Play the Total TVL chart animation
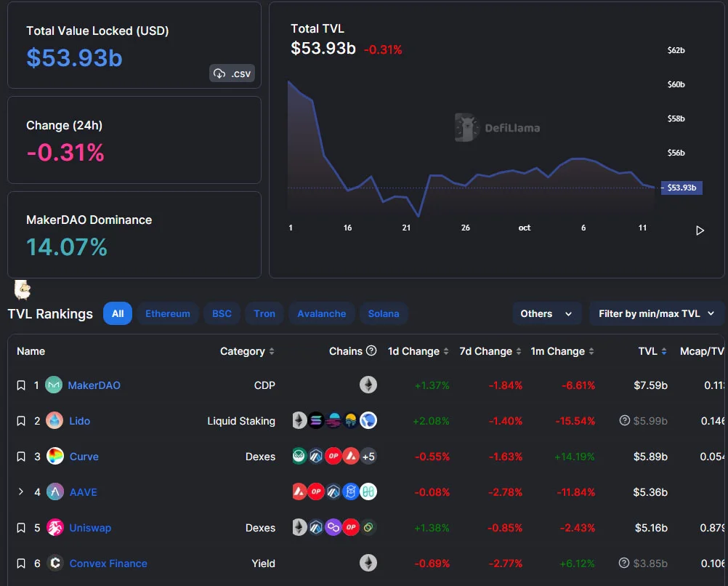Viewport: 728px width, 586px height. (700, 230)
